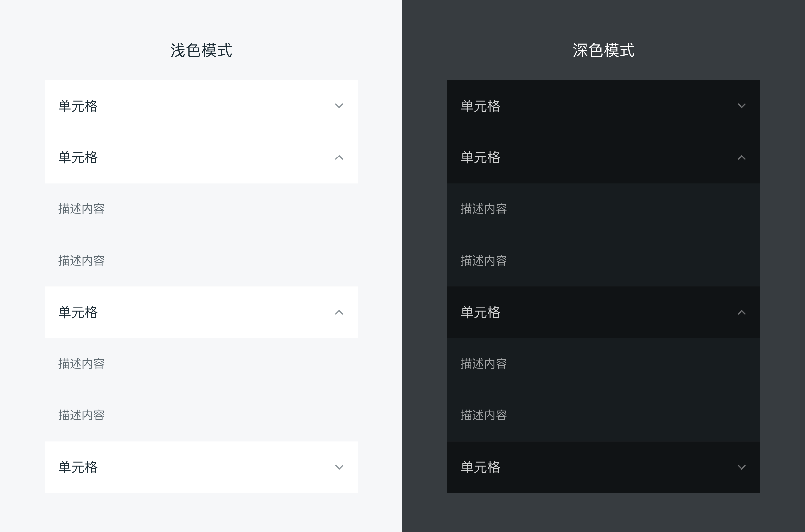Select first 描述内容 in light panel
This screenshot has height=532, width=805.
point(81,209)
